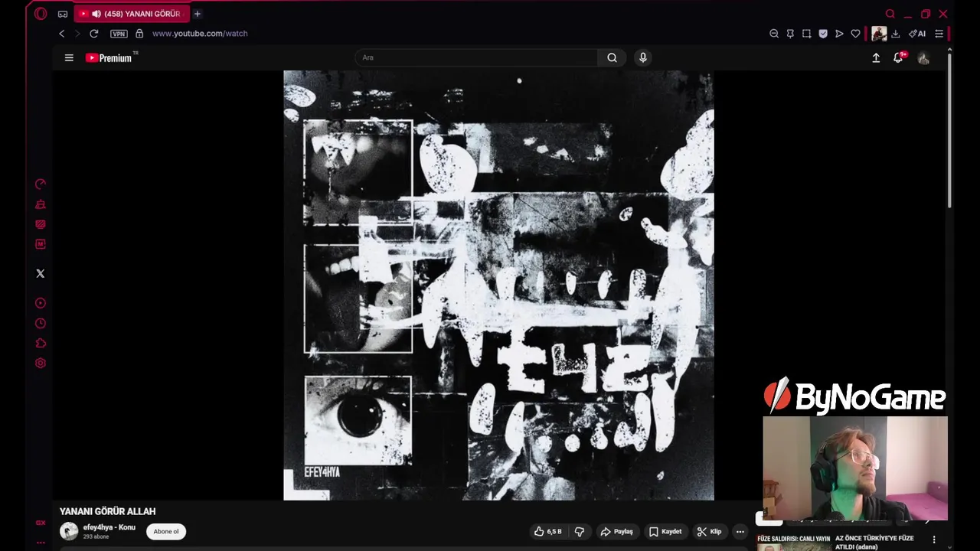Open the efey4hya - Konu channel link
980x551 pixels.
click(109, 527)
